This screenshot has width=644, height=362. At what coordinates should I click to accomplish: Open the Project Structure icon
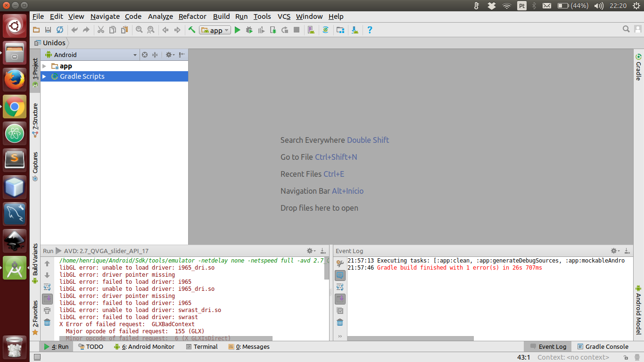tap(340, 30)
